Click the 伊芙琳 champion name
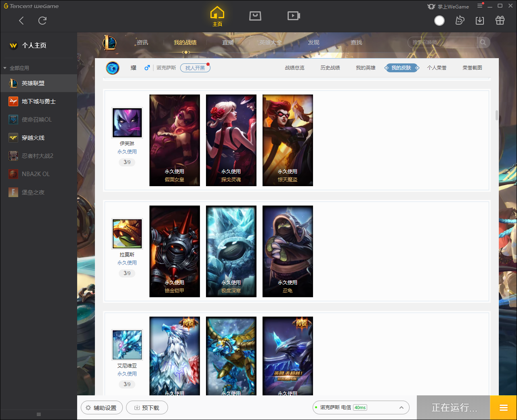 pos(127,144)
